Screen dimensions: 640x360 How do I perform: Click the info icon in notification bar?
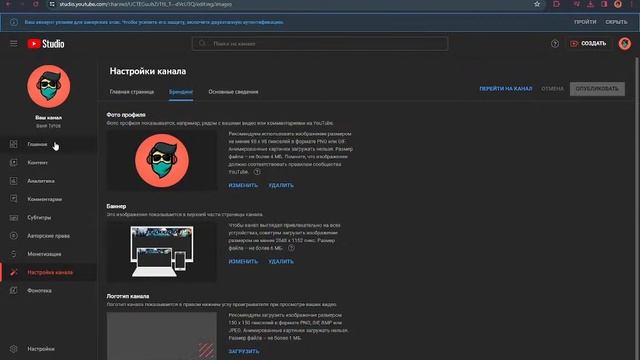pos(14,22)
